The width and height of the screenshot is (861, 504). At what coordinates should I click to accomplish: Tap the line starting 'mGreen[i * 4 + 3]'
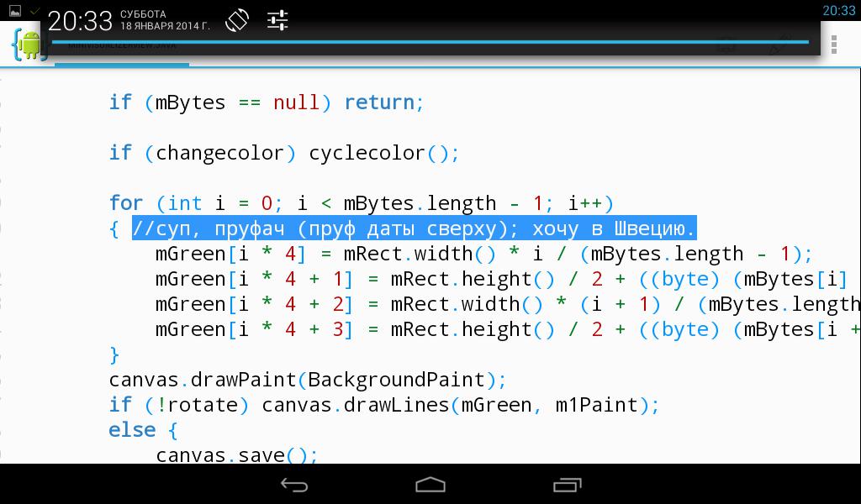click(x=508, y=329)
